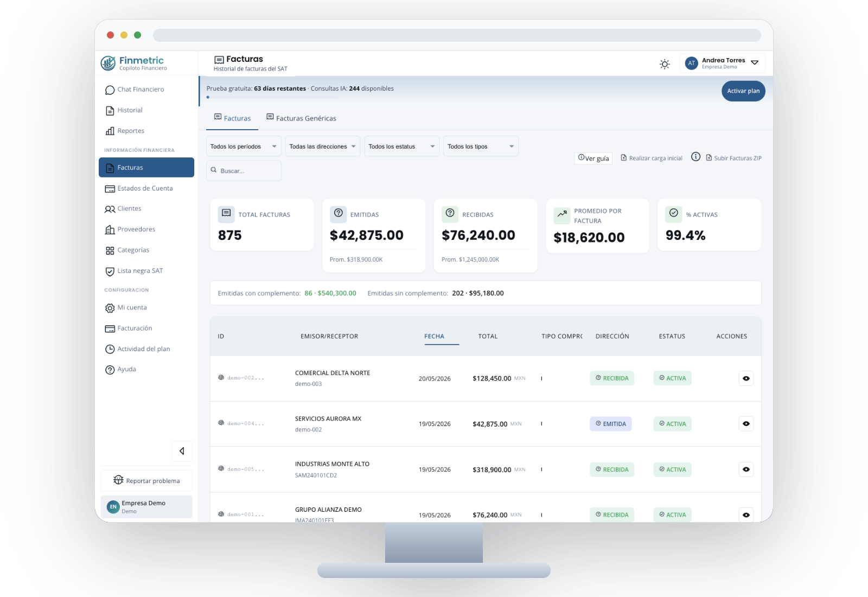Click Total Facturas card icon
This screenshot has width=868, height=597.
tap(226, 214)
